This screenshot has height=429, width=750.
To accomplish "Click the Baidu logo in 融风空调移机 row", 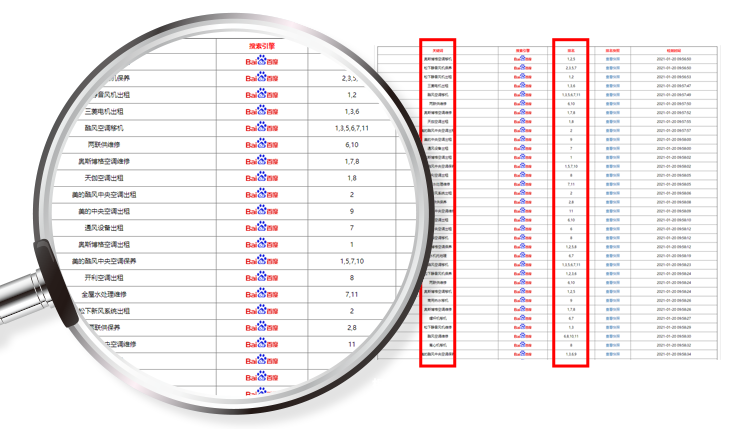I will 262,127.
